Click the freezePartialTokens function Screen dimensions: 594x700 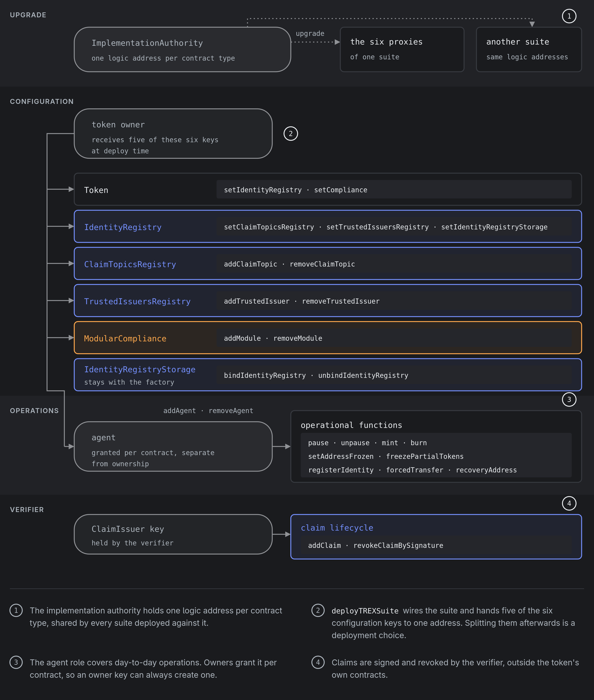click(425, 456)
